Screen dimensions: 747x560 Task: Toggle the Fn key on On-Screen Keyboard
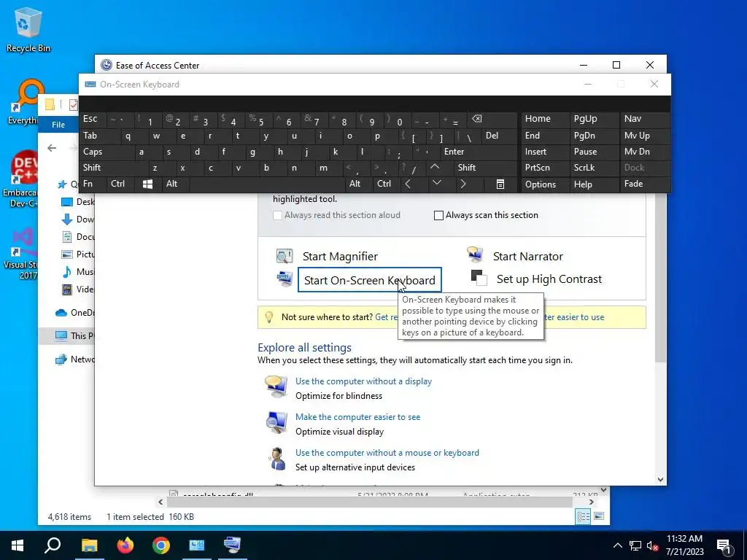click(x=93, y=184)
